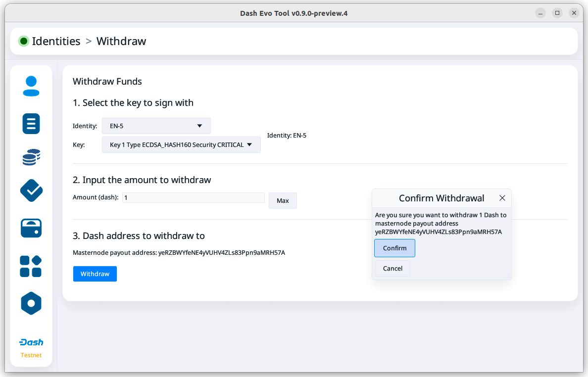Open the Key type ECDSA_HASH160 dropdown
This screenshot has width=588, height=377.
tap(181, 145)
